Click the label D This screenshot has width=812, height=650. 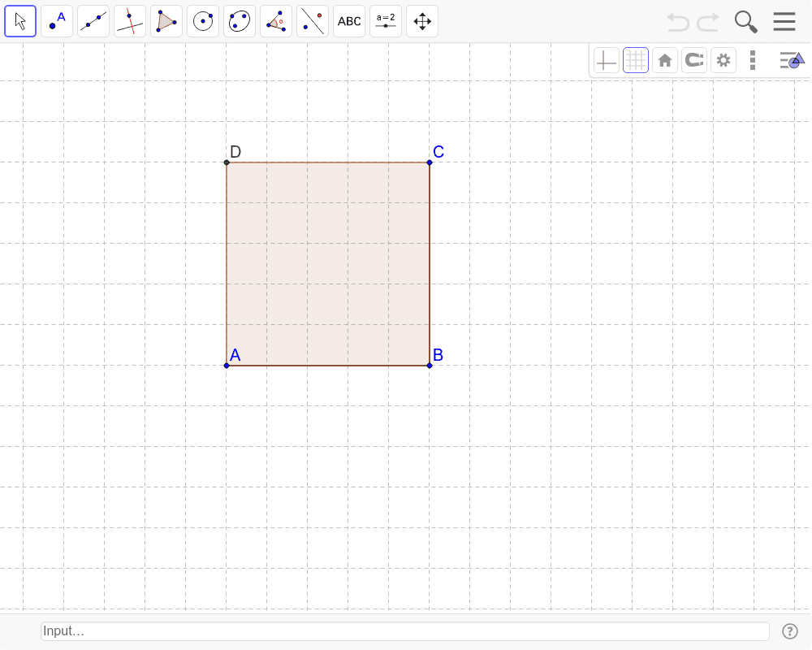(x=235, y=152)
